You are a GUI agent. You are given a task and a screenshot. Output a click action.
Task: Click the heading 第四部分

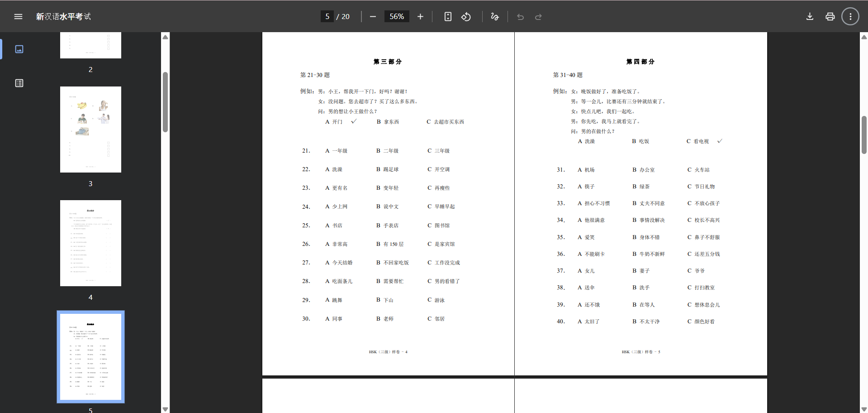640,62
